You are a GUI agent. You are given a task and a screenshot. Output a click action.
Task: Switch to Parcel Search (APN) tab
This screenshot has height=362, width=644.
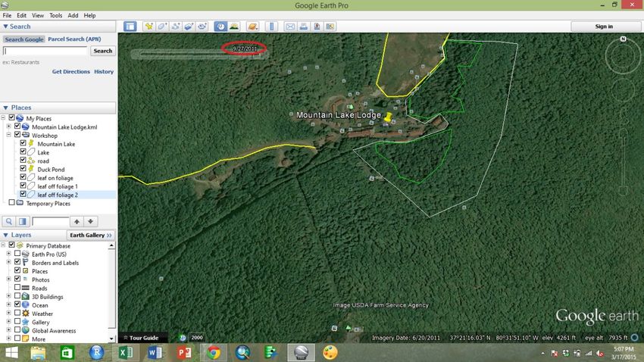(74, 39)
